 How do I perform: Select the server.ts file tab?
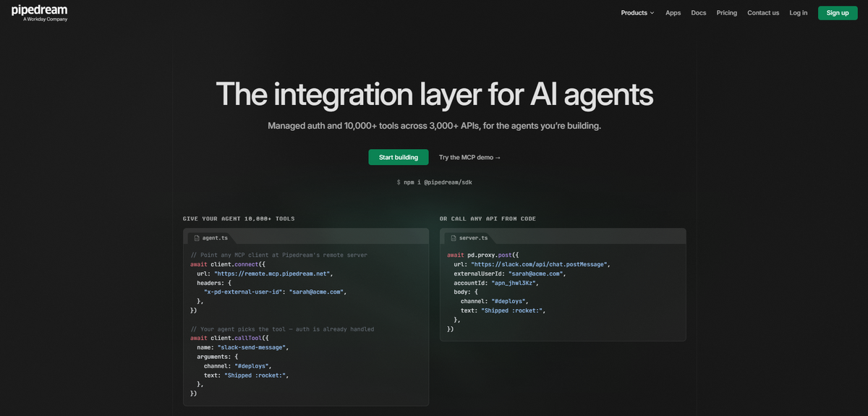(468, 237)
